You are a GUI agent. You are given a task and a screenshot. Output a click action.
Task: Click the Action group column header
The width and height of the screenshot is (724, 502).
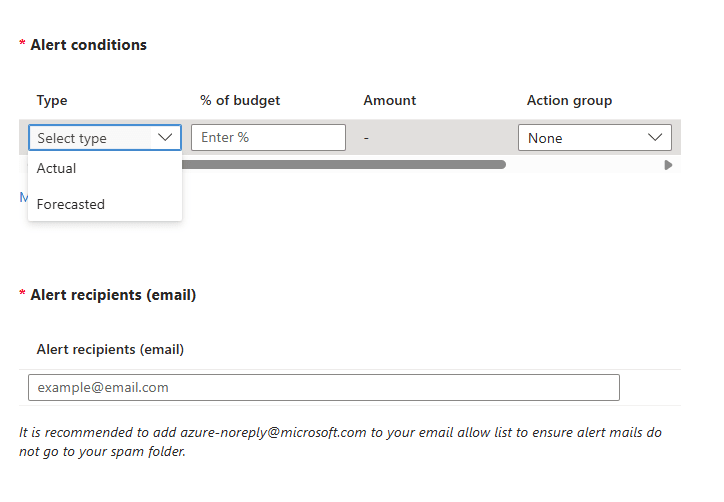(569, 100)
